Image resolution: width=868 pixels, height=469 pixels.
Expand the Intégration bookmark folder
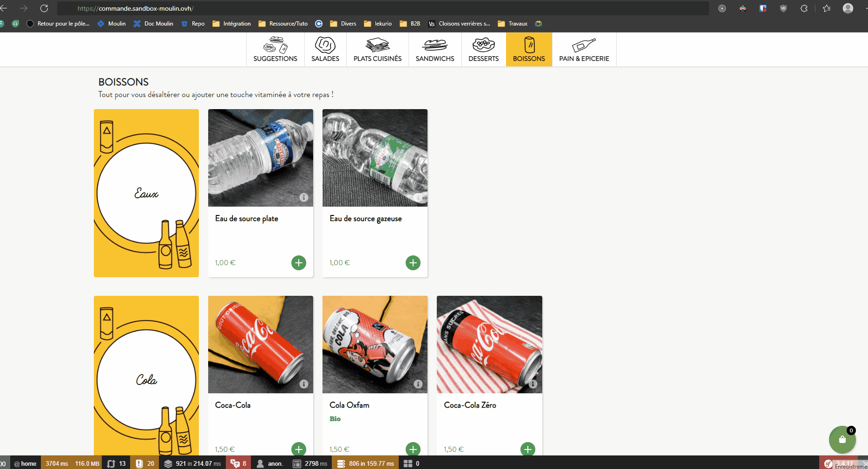(x=231, y=24)
